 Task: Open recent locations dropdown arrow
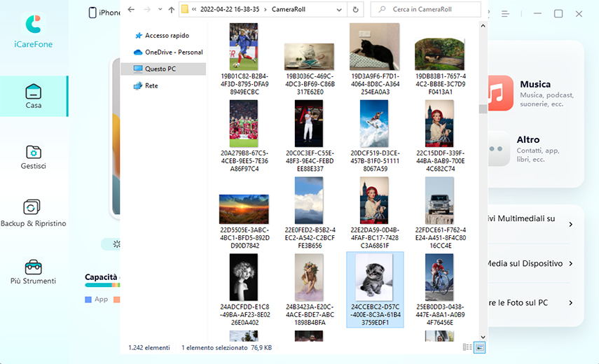tap(160, 10)
